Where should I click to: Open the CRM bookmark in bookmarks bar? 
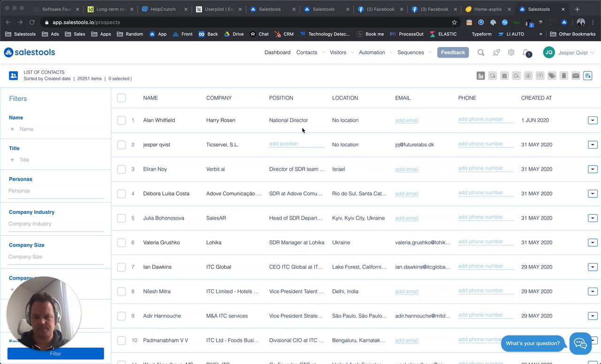pos(284,34)
